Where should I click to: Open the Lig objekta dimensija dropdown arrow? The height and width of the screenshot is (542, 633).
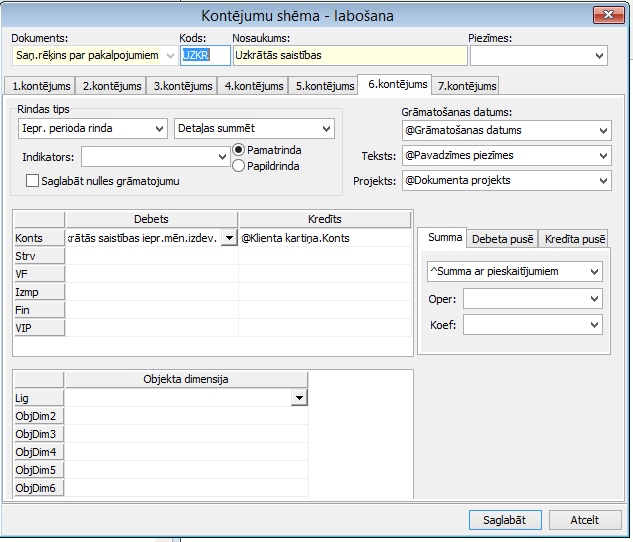298,398
